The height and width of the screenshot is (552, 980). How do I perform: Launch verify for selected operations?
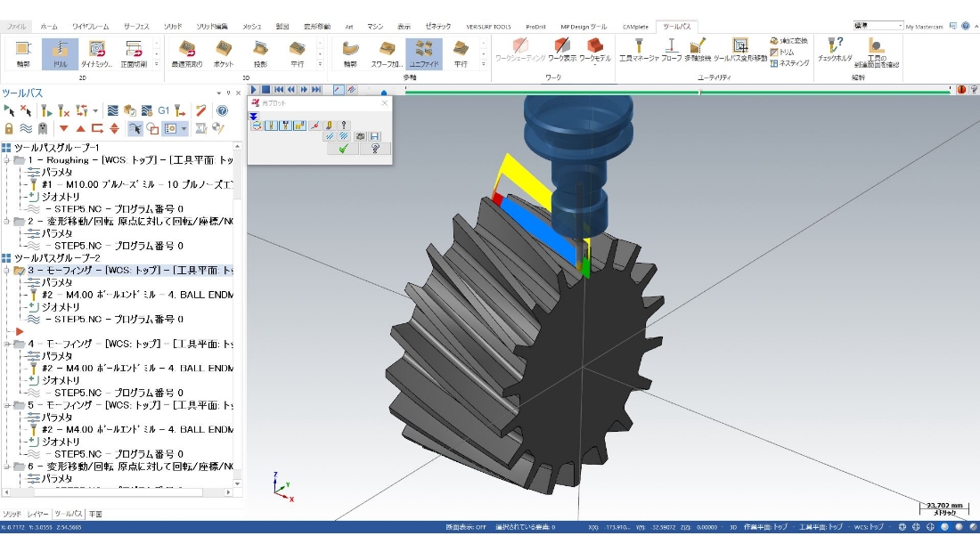click(129, 110)
